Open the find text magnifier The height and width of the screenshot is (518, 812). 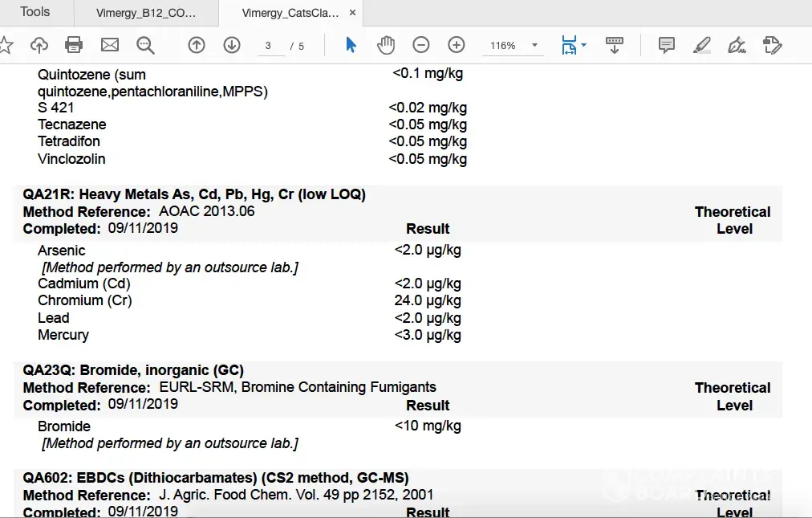click(x=145, y=45)
